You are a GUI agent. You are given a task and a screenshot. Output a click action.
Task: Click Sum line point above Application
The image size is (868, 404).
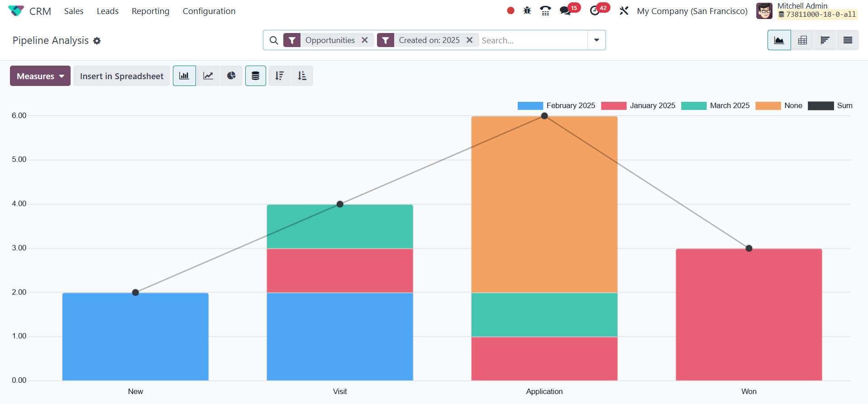pos(544,116)
